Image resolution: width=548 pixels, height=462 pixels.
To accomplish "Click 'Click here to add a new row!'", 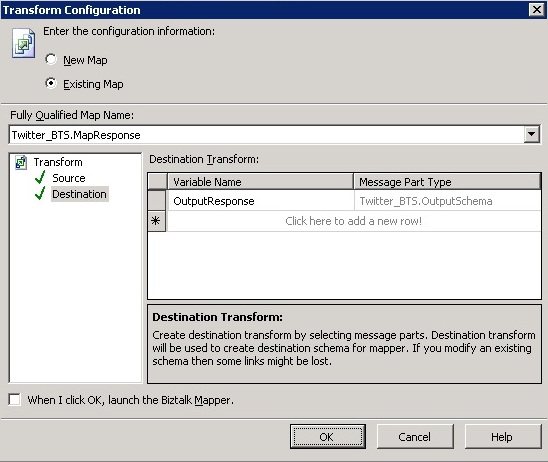I will 354,221.
